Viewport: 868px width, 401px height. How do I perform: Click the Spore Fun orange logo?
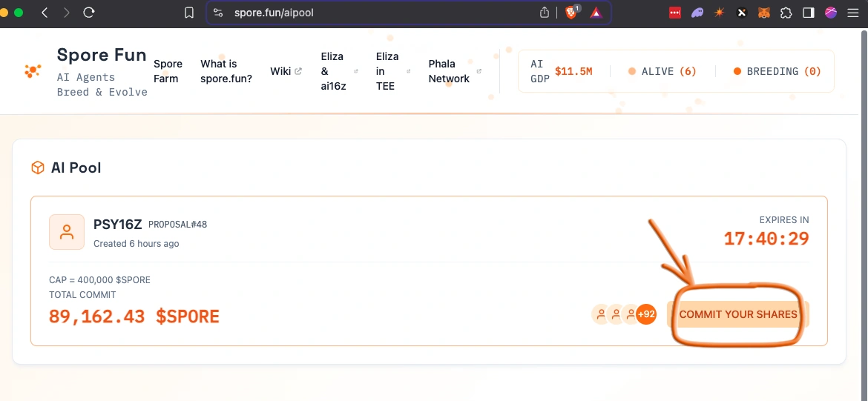coord(32,71)
